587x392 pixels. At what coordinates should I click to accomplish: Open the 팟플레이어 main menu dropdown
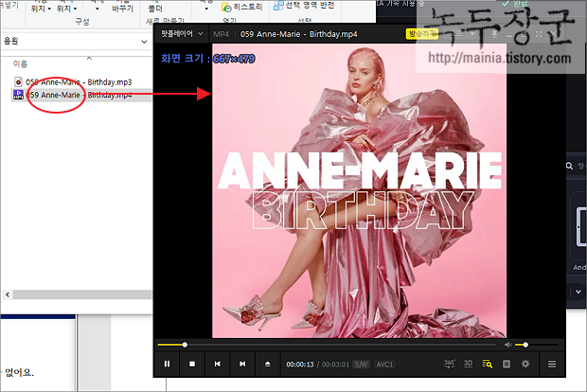coord(182,34)
